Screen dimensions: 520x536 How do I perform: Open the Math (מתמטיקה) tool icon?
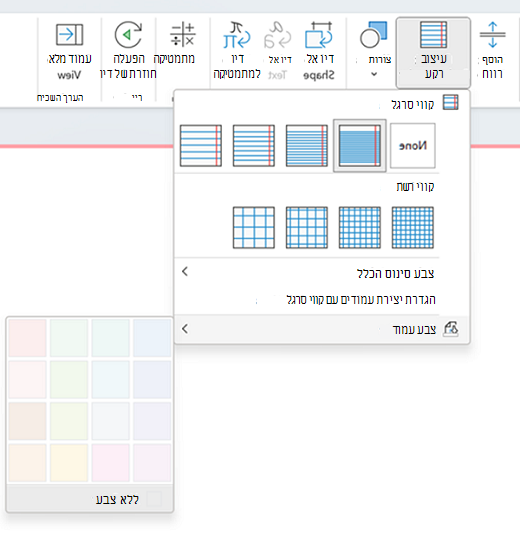point(183,34)
